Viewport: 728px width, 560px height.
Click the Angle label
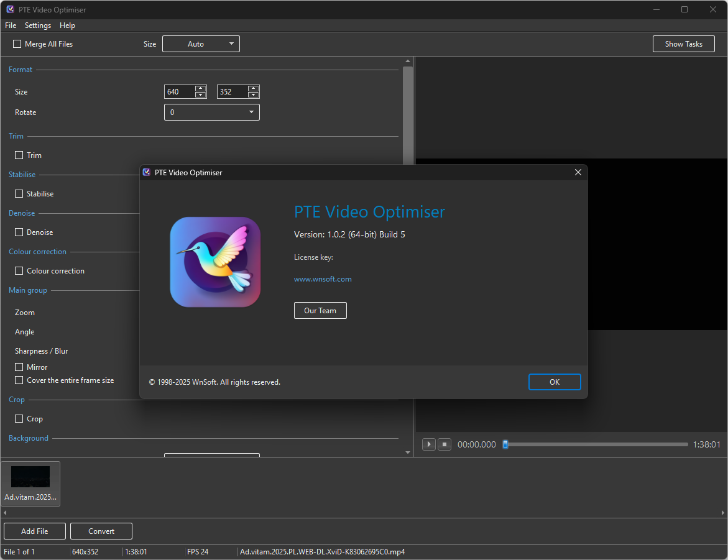pos(25,332)
